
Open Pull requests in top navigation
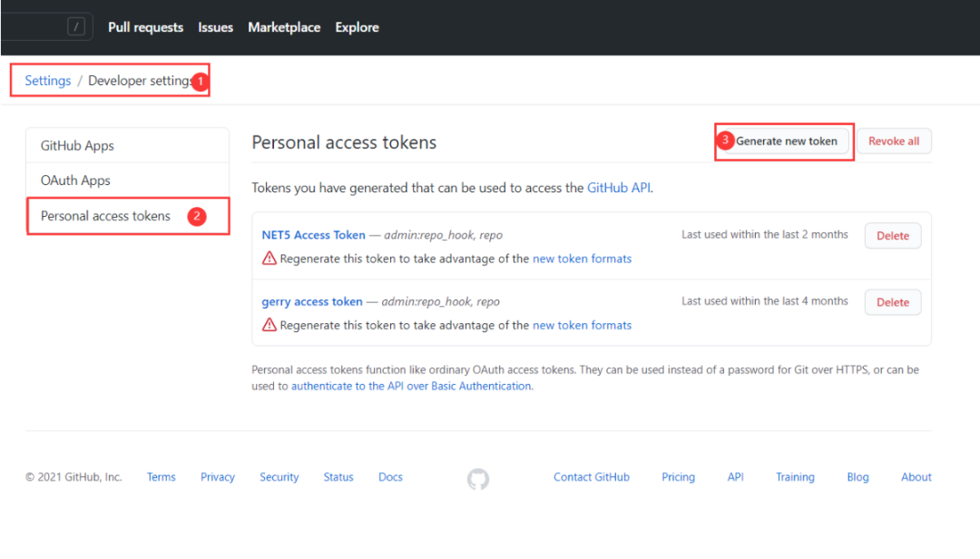(x=145, y=27)
